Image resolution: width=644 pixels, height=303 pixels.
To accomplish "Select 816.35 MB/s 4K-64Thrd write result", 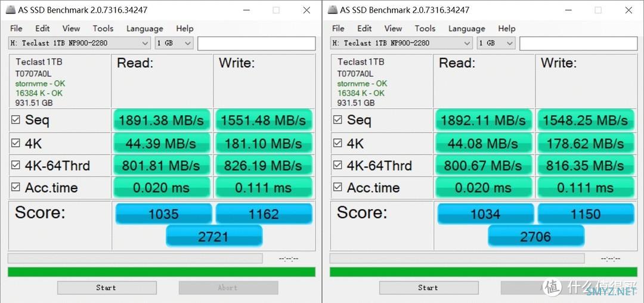I will 586,165.
